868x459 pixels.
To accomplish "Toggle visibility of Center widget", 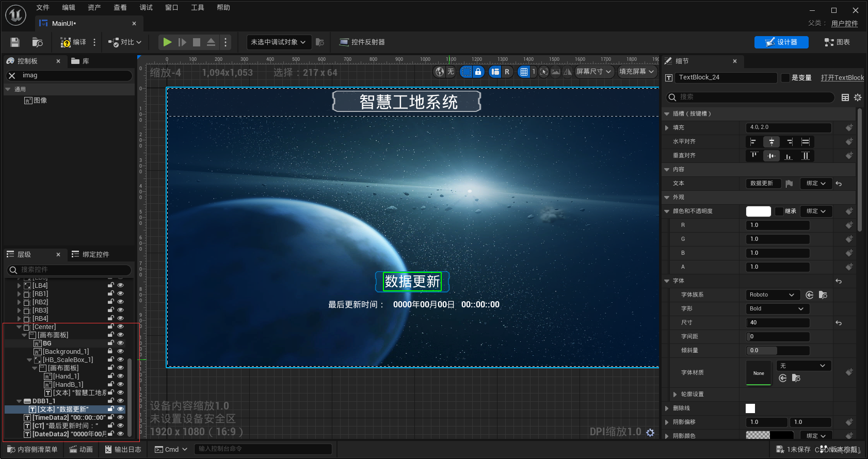I will pos(120,326).
